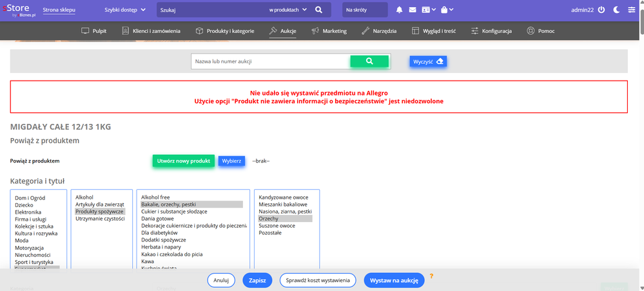This screenshot has height=291, width=644.
Task: Select Kawa option
Action: point(148,261)
